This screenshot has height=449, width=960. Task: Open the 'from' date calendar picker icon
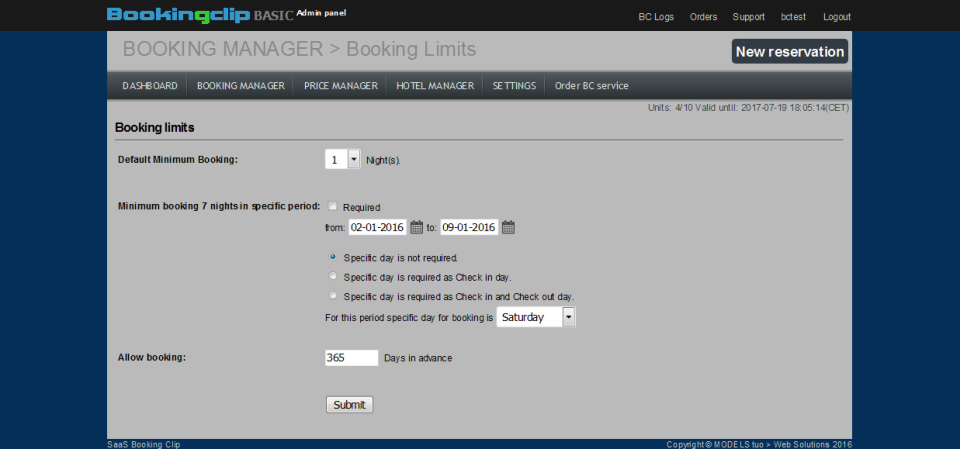tap(417, 228)
